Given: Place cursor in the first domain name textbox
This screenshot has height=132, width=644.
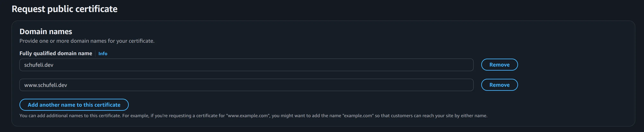Looking at the screenshot, I should pyautogui.click(x=246, y=65).
